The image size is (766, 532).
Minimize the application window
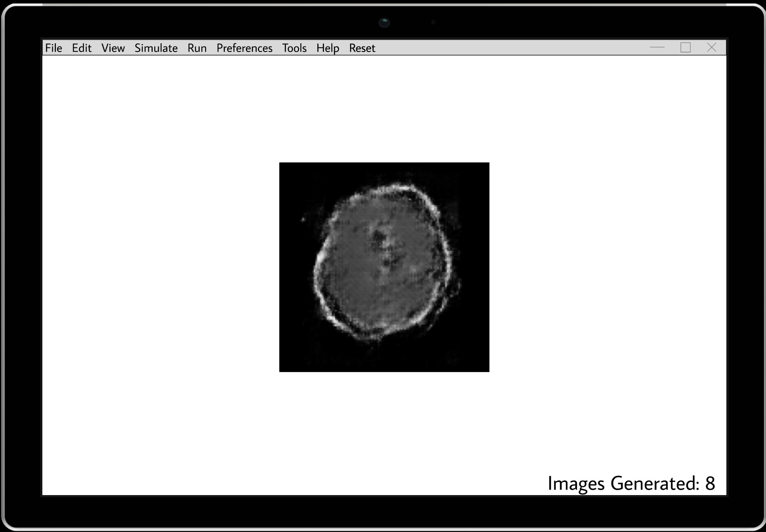tap(657, 47)
